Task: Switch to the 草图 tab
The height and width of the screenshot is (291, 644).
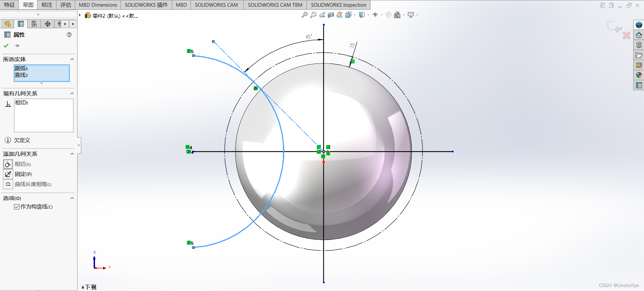Action: [x=28, y=5]
